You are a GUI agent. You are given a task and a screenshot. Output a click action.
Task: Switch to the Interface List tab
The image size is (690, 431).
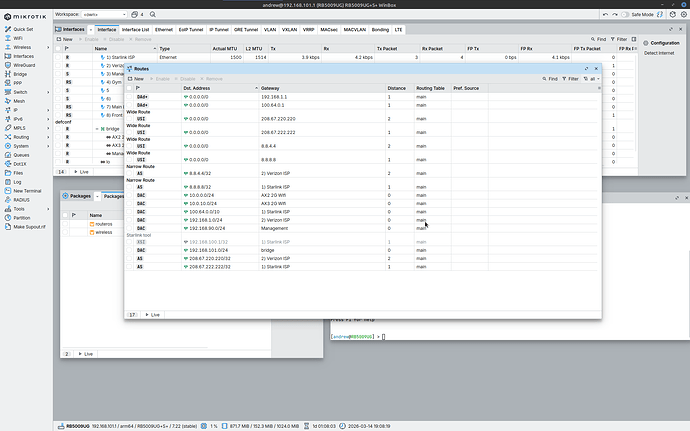[136, 29]
